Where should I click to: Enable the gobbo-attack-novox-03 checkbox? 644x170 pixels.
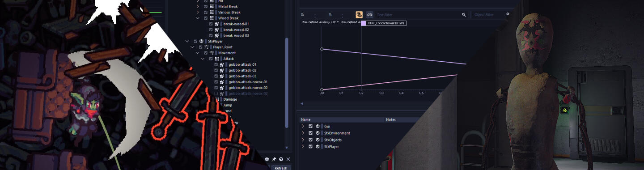pyautogui.click(x=216, y=93)
